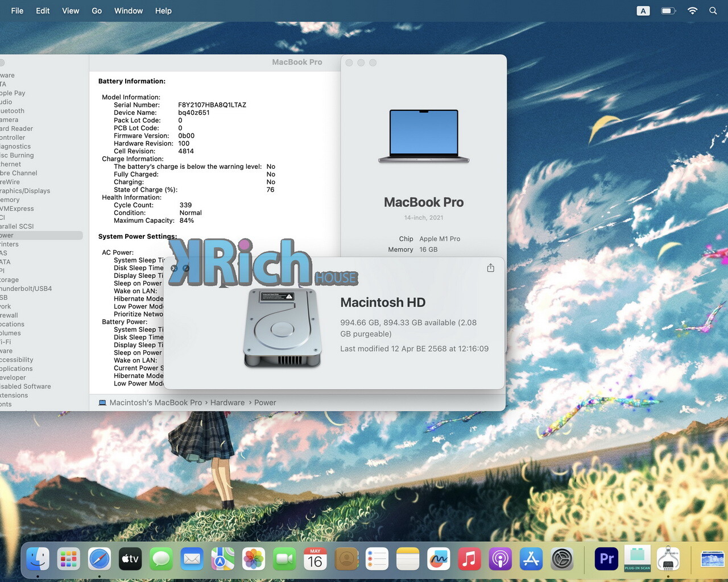Select Parallel SCSI in the sidebar

17,226
